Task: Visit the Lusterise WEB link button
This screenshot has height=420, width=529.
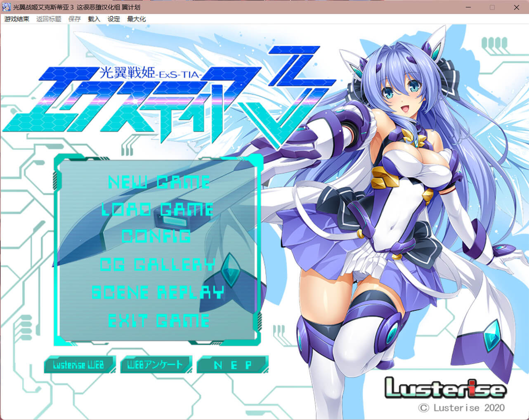Action: (x=79, y=365)
